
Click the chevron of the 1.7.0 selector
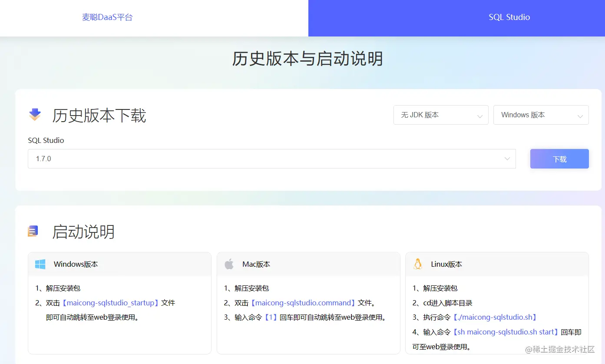tap(507, 159)
